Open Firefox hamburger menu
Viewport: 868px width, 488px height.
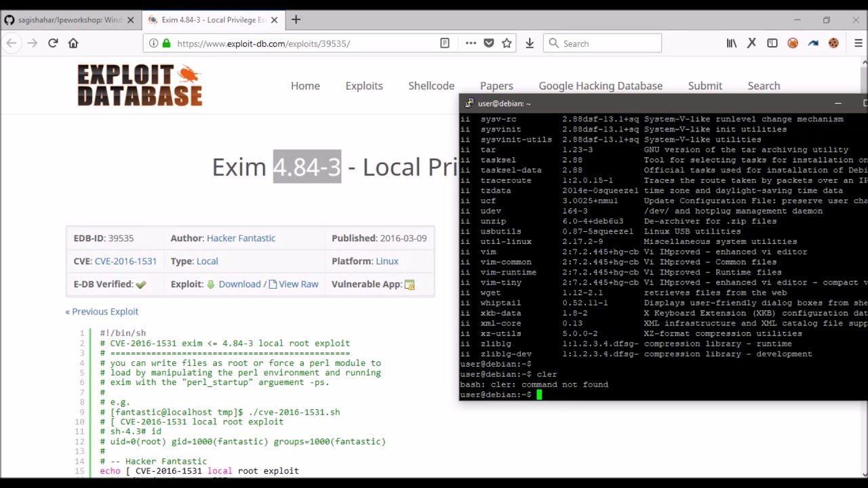859,43
